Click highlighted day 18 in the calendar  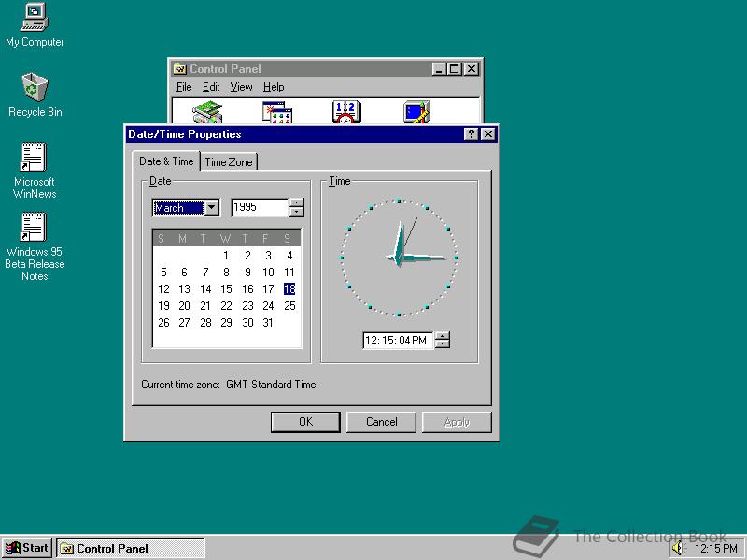coord(289,289)
